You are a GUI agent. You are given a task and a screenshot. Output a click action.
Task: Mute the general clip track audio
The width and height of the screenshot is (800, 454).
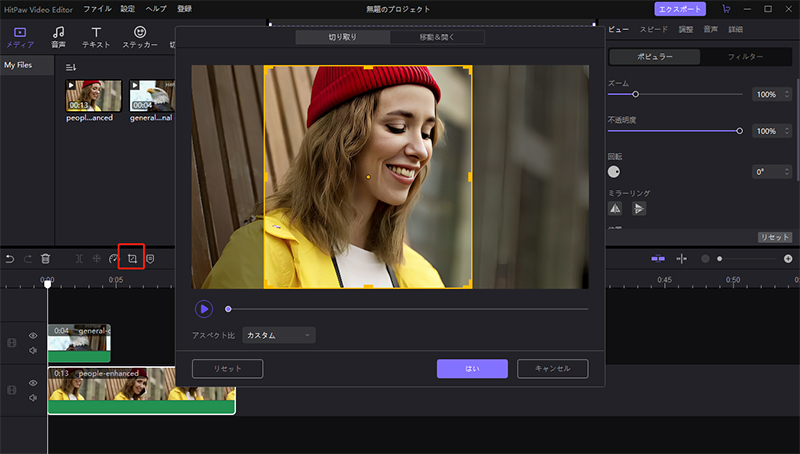pos(33,350)
